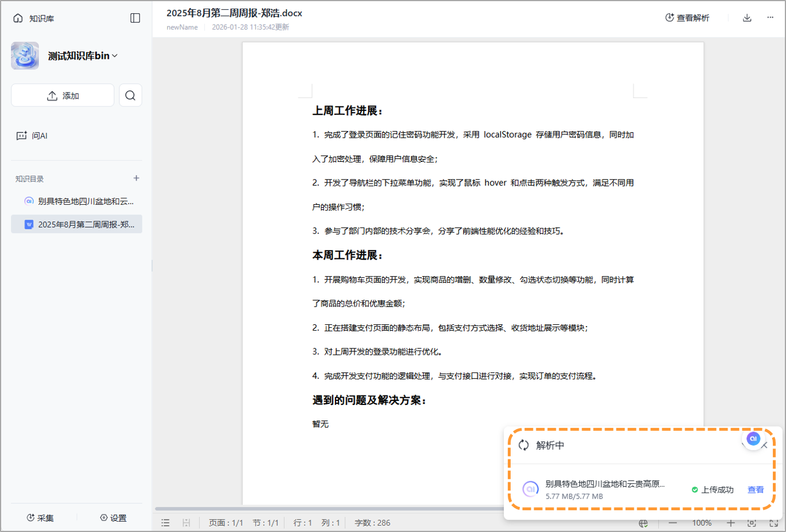Click the AI avatar icon on parsing panel
Viewport: 786px width, 532px height.
(x=753, y=439)
